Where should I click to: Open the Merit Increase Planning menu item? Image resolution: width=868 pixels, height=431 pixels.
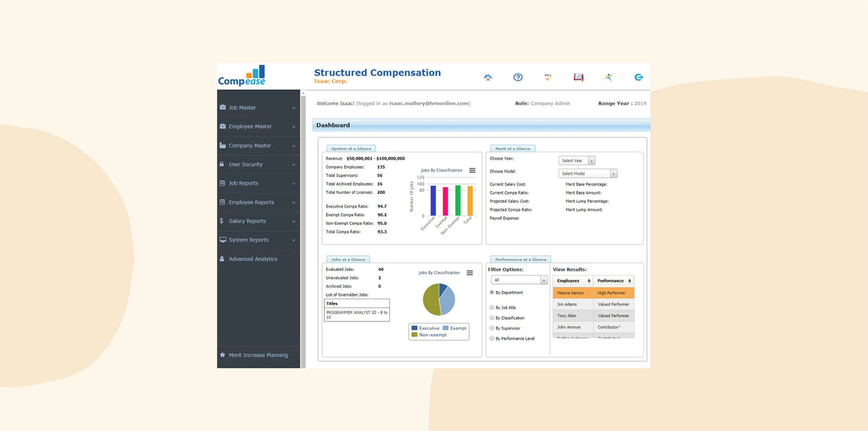pyautogui.click(x=258, y=355)
